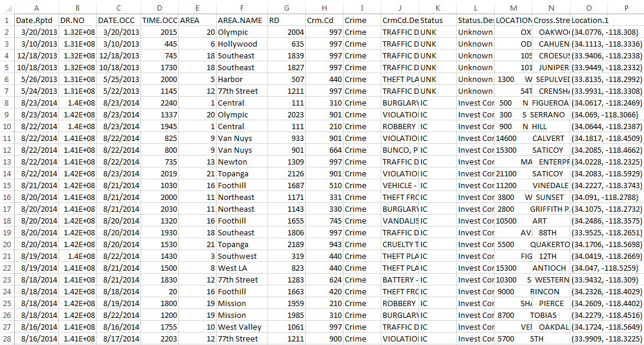This screenshot has width=644, height=345.
Task: Select the CRUELTY crime description cell
Action: [x=400, y=244]
